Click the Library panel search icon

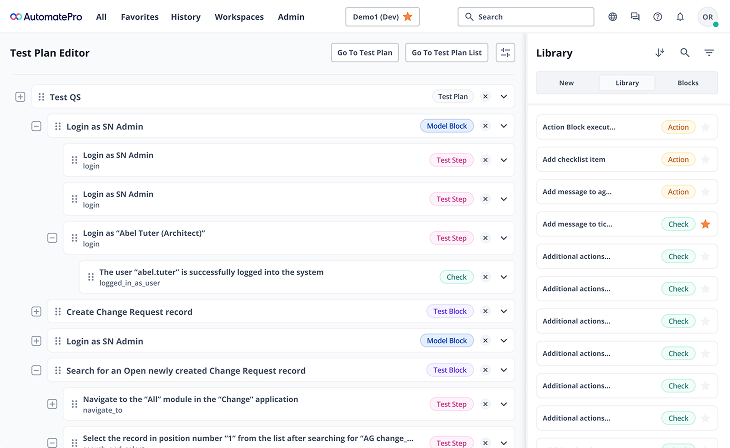pos(685,53)
